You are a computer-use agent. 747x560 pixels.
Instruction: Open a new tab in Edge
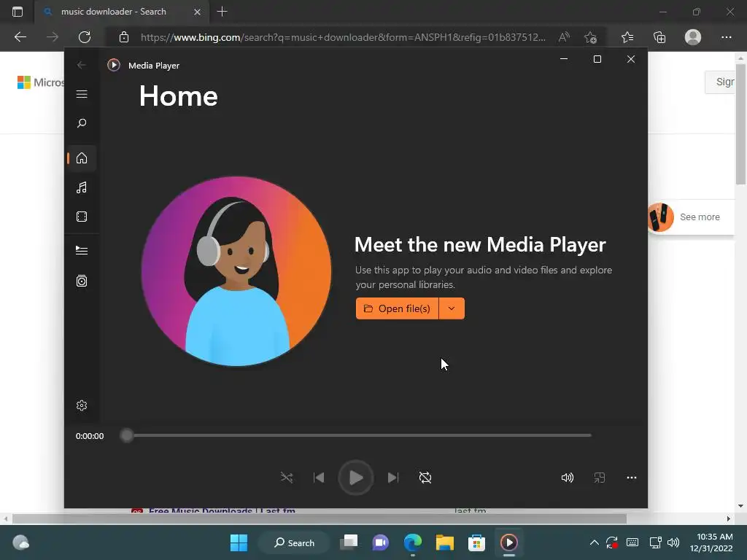click(x=222, y=12)
